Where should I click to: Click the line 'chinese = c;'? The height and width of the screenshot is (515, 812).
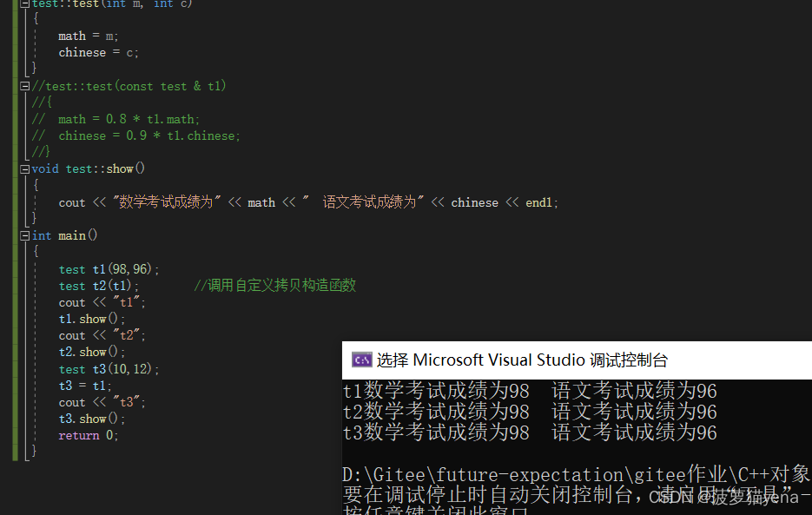pyautogui.click(x=98, y=53)
